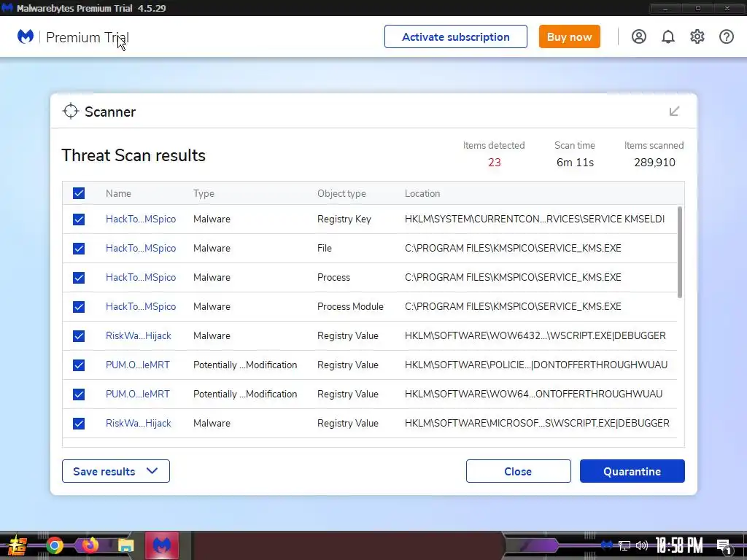Click the taskbar clock showing 10:58 PM
Screen dimensions: 747x560
pyautogui.click(x=679, y=545)
